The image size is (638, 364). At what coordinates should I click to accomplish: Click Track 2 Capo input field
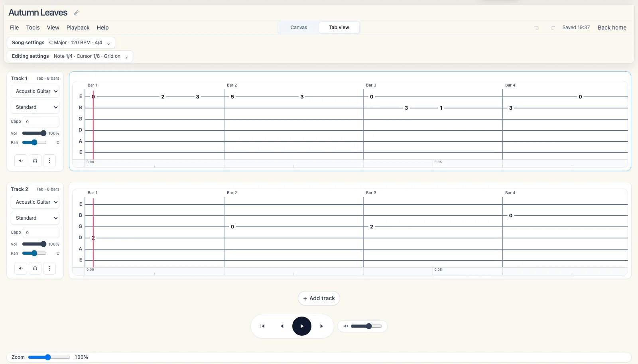(x=41, y=232)
